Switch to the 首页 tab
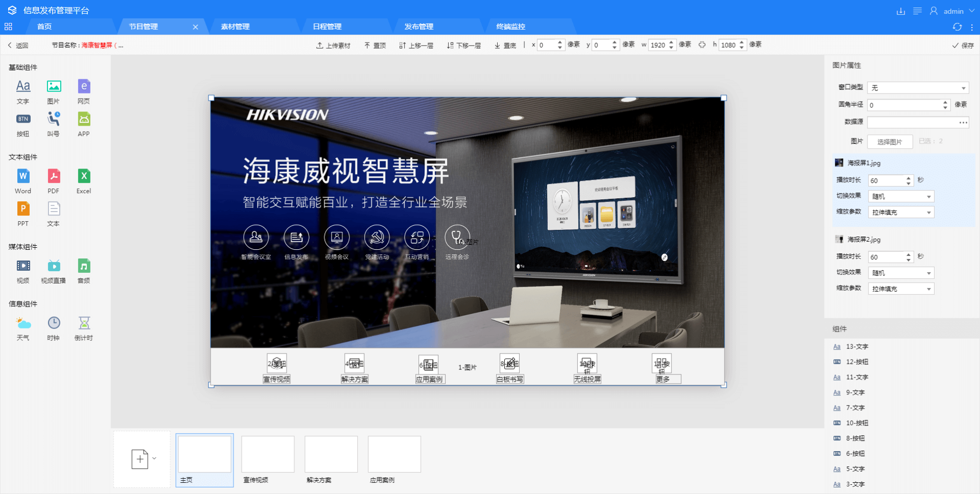 coord(44,27)
